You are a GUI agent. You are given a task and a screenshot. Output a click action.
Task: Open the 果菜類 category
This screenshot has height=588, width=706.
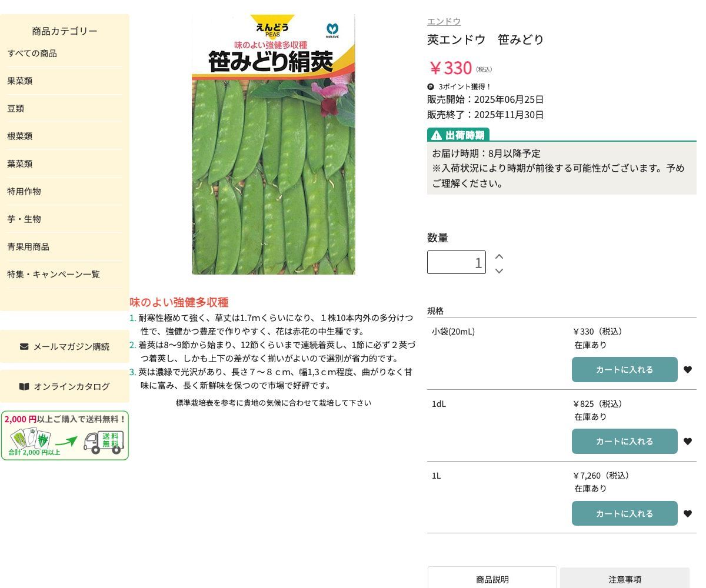20,81
